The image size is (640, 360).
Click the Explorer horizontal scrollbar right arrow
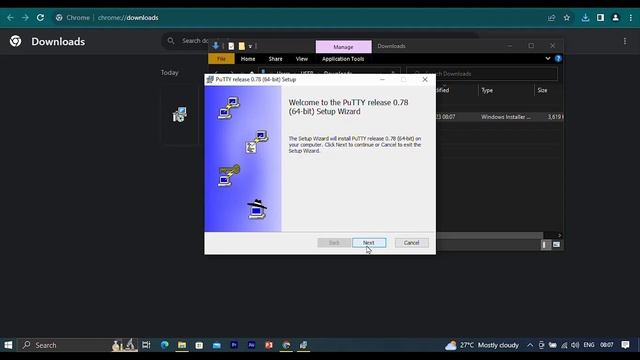click(x=560, y=236)
